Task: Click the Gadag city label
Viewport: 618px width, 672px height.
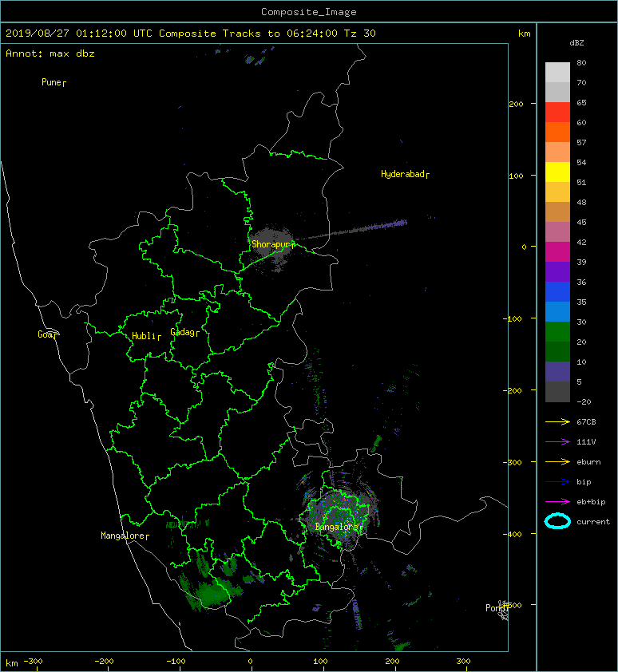Action: tap(183, 332)
